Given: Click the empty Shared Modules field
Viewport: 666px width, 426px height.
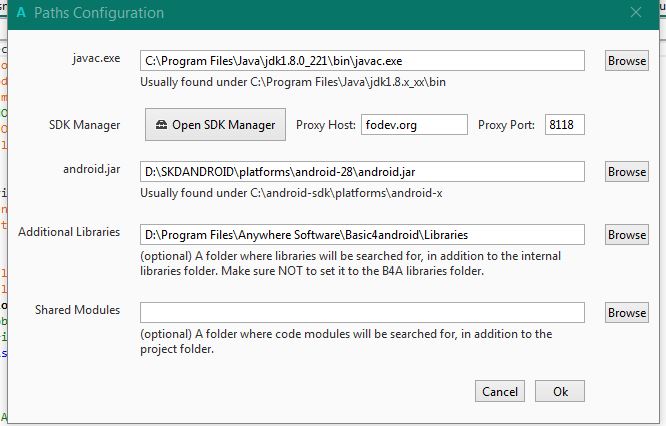Looking at the screenshot, I should [361, 313].
